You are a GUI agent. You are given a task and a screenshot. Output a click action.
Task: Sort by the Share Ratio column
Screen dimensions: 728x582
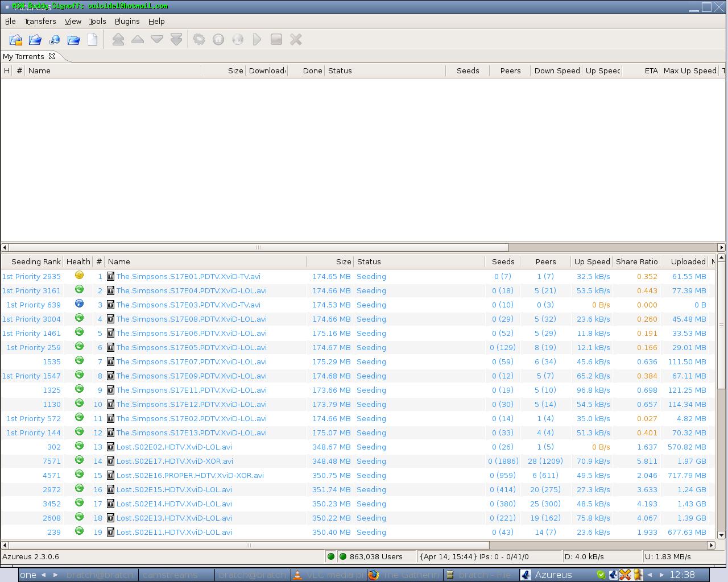click(x=636, y=261)
